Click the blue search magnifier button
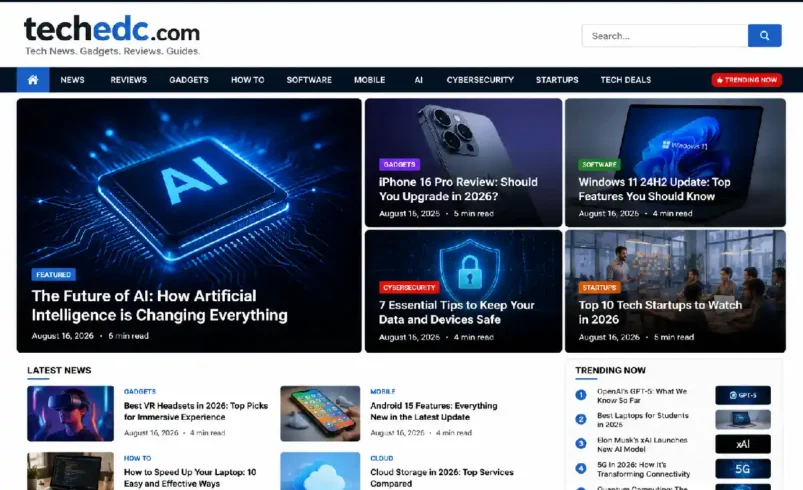 pyautogui.click(x=764, y=36)
